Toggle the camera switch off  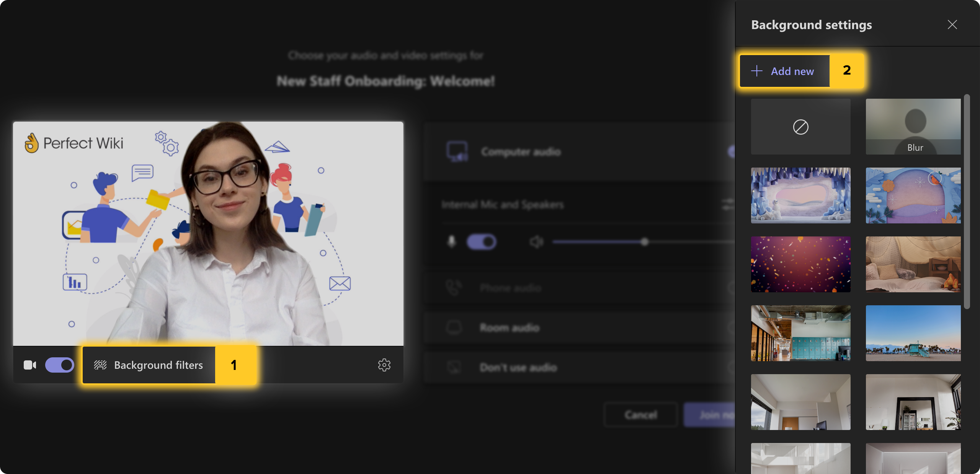[60, 365]
